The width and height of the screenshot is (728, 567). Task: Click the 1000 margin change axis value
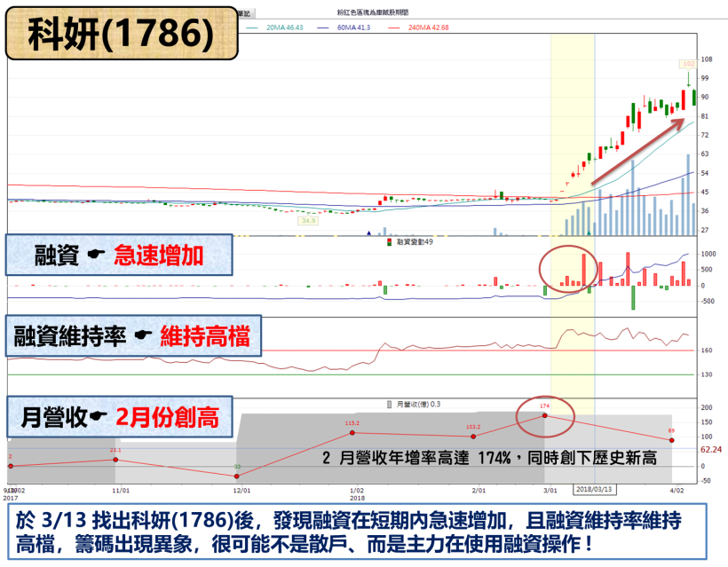click(708, 254)
